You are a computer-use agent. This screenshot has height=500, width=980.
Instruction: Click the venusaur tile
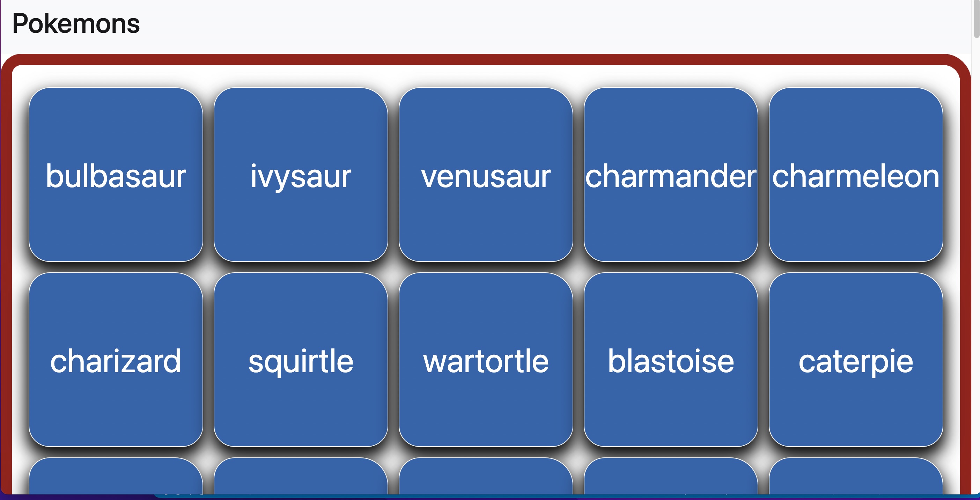[486, 175]
